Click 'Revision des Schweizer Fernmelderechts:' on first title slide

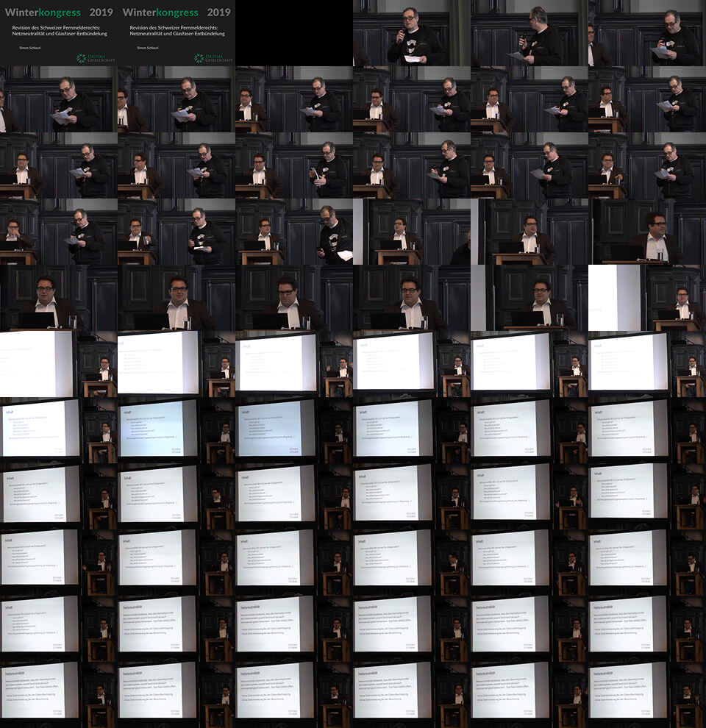pyautogui.click(x=56, y=27)
